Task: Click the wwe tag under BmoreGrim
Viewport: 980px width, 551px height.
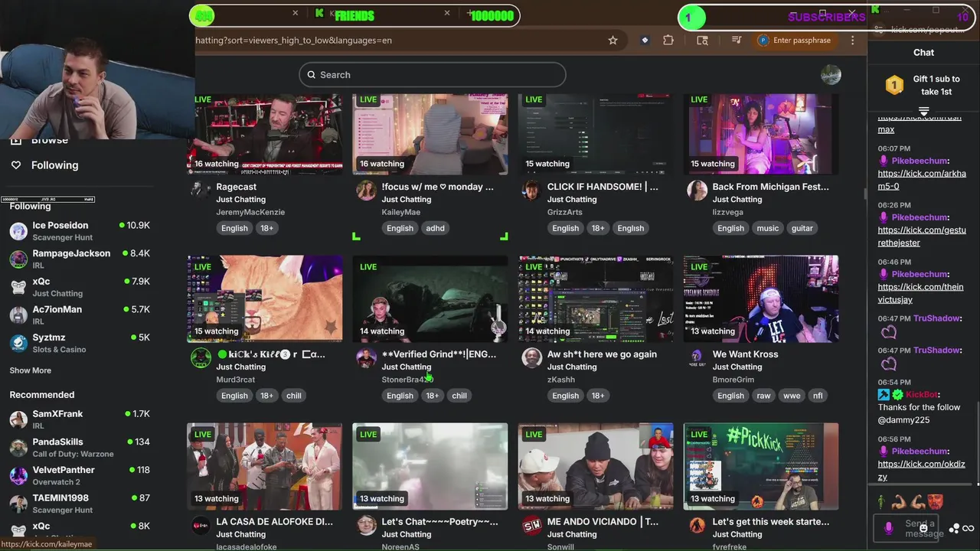Action: click(792, 396)
